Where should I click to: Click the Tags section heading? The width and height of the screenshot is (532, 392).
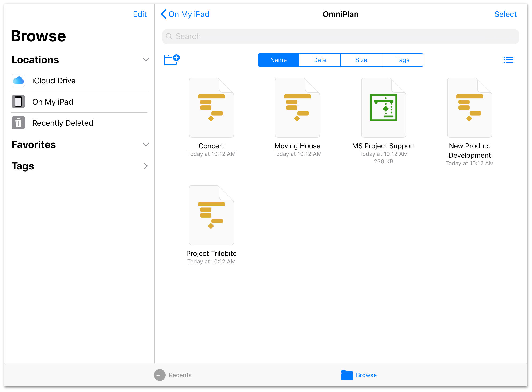[x=23, y=166]
